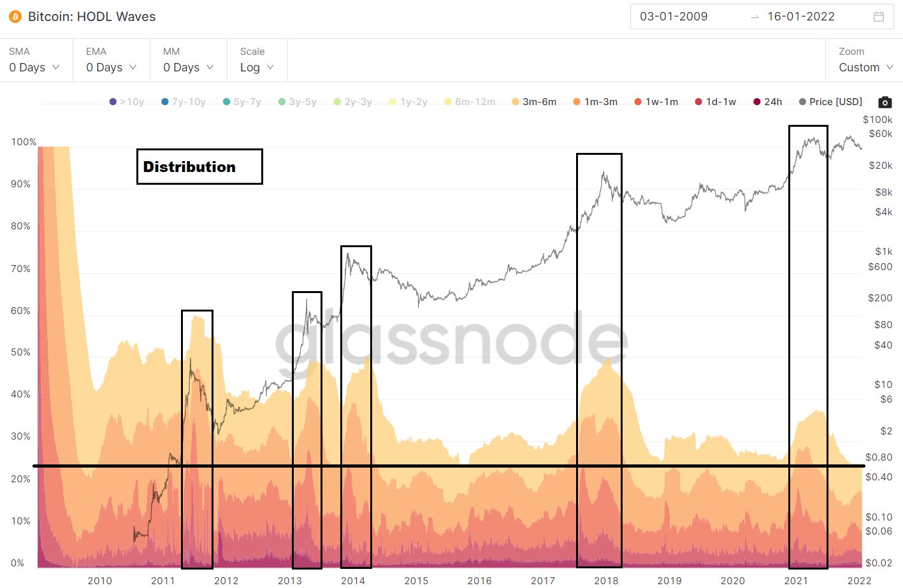Expand the EMA days dropdown

(112, 68)
